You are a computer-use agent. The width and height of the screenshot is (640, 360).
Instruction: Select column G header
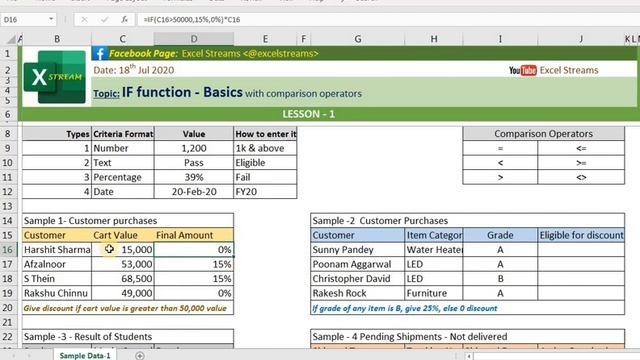coord(358,39)
